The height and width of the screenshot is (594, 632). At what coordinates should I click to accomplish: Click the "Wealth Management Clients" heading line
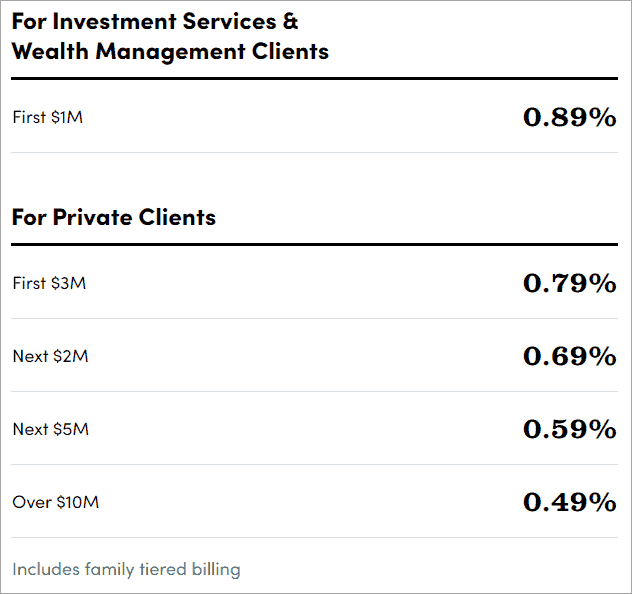click(x=170, y=51)
